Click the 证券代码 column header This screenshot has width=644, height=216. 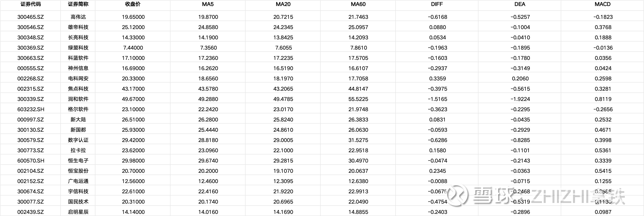pos(31,4)
